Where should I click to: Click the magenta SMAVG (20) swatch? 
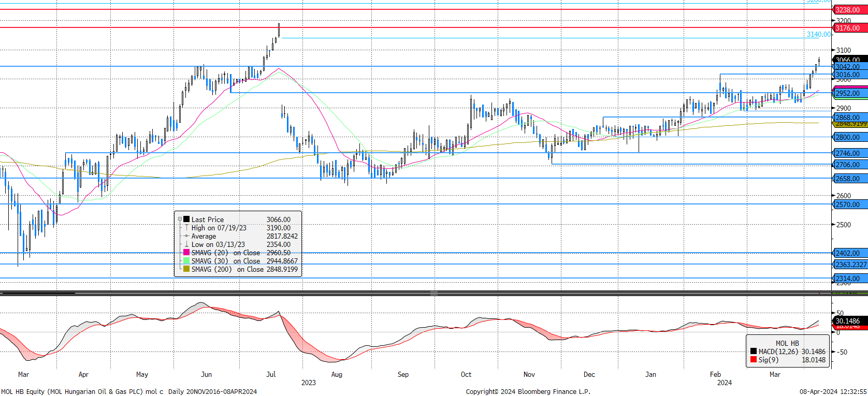186,253
